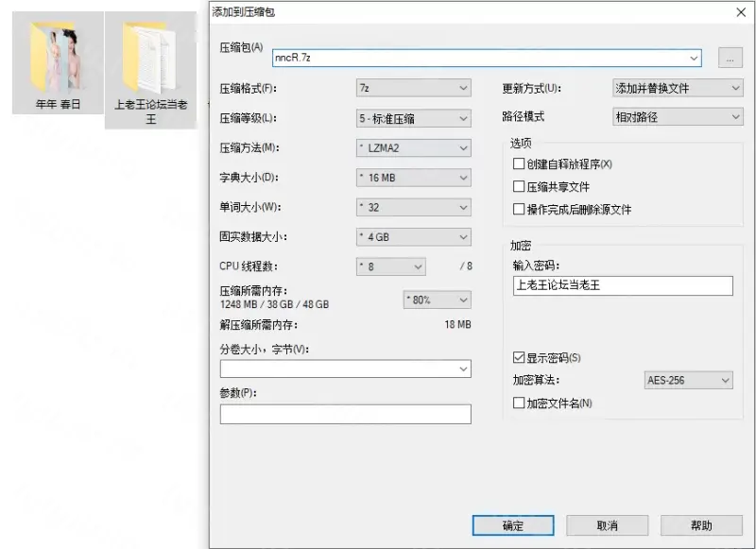Click the 帮助 button
The image size is (756, 549).
[x=701, y=525]
